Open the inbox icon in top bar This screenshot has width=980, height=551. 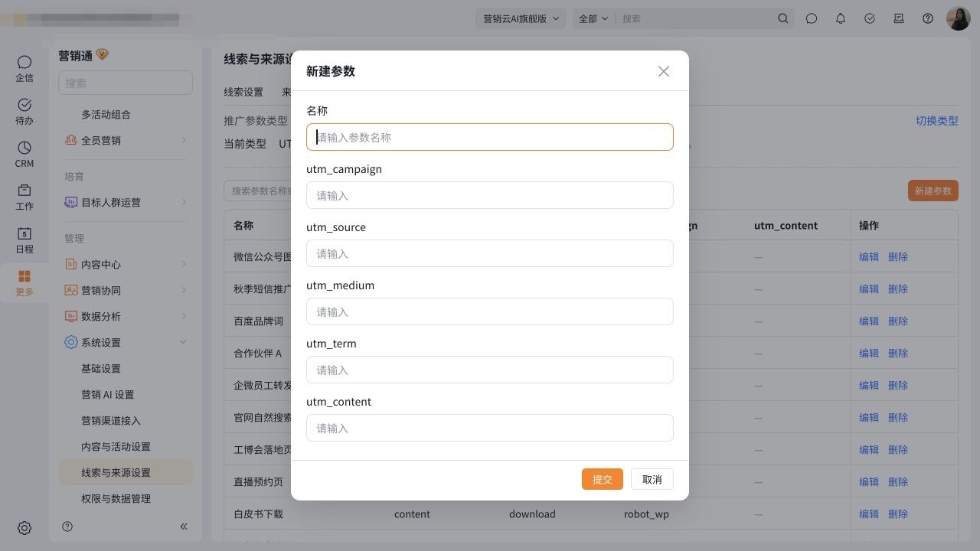click(x=899, y=18)
